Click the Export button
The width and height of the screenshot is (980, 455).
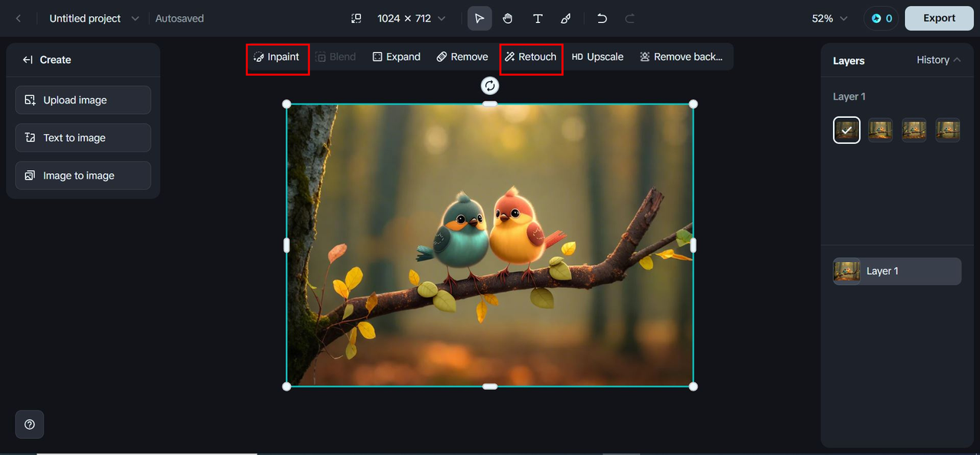(x=939, y=18)
